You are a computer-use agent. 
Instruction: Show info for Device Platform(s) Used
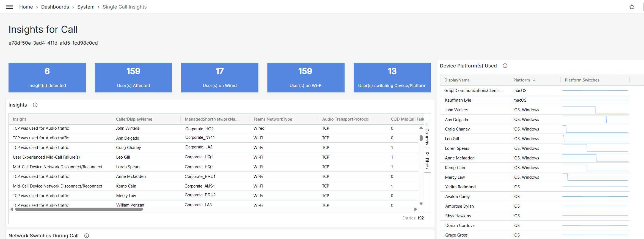[x=505, y=66]
